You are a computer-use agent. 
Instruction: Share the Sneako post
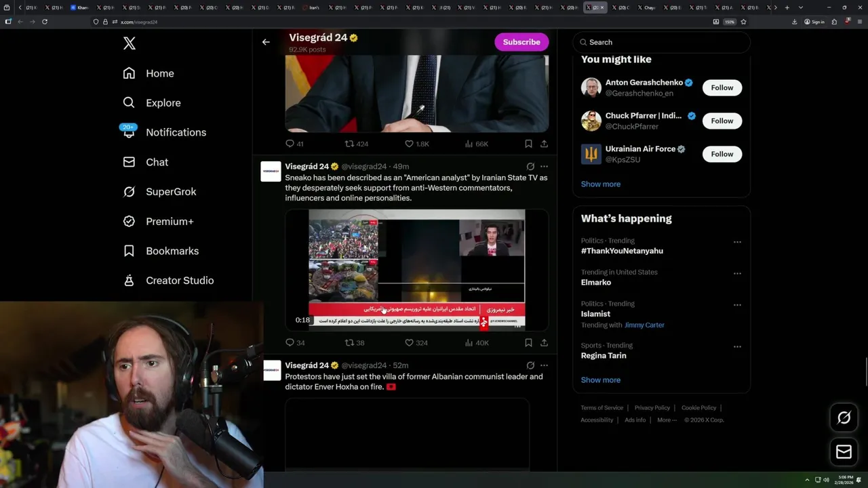[544, 343]
